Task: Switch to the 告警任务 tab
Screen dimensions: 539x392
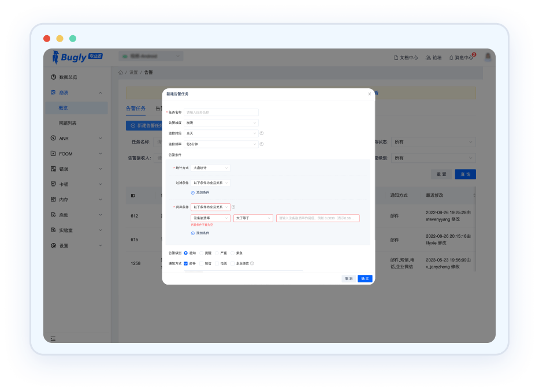Action: coord(136,109)
